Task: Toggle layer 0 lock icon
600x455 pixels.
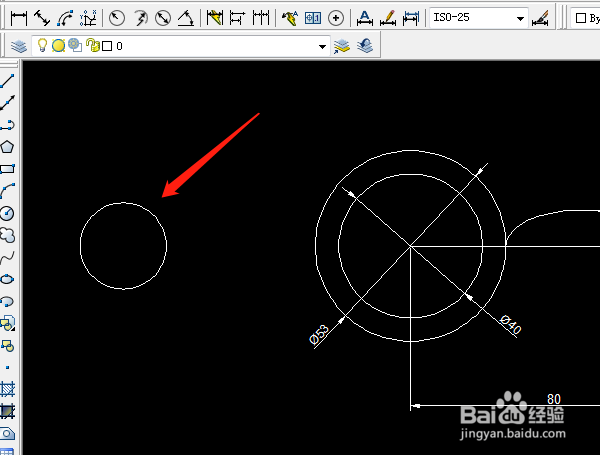Action: (92, 45)
